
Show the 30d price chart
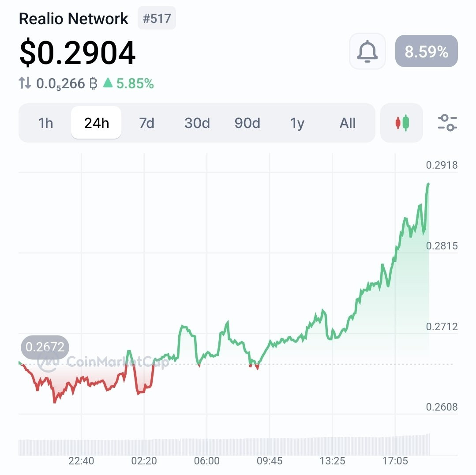pyautogui.click(x=197, y=123)
